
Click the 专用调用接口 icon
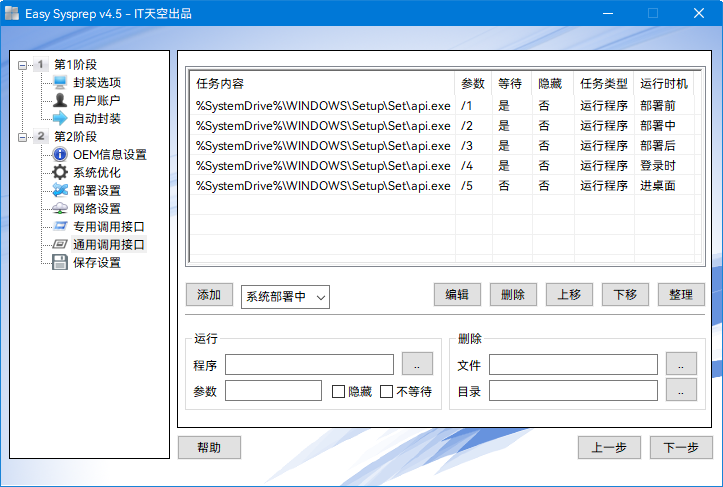[x=60, y=226]
